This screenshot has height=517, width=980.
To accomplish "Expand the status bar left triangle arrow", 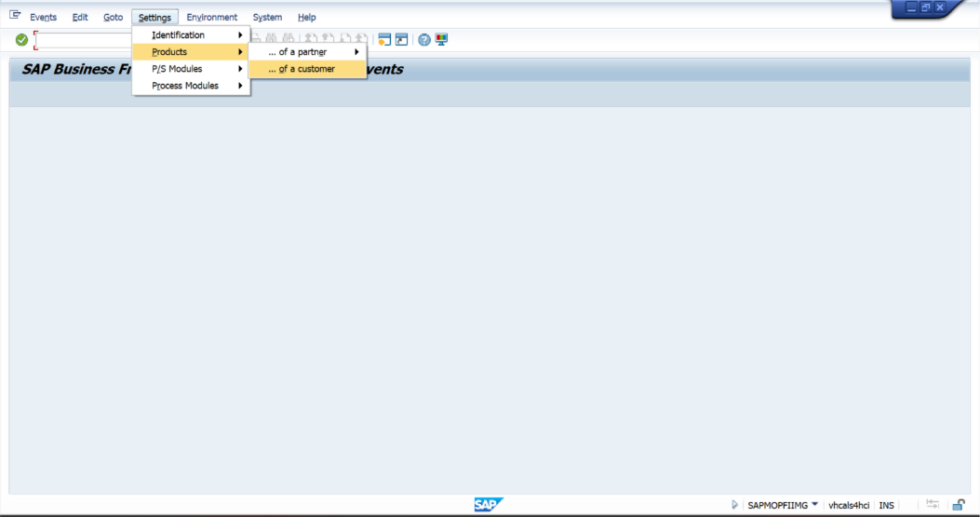I will 735,505.
